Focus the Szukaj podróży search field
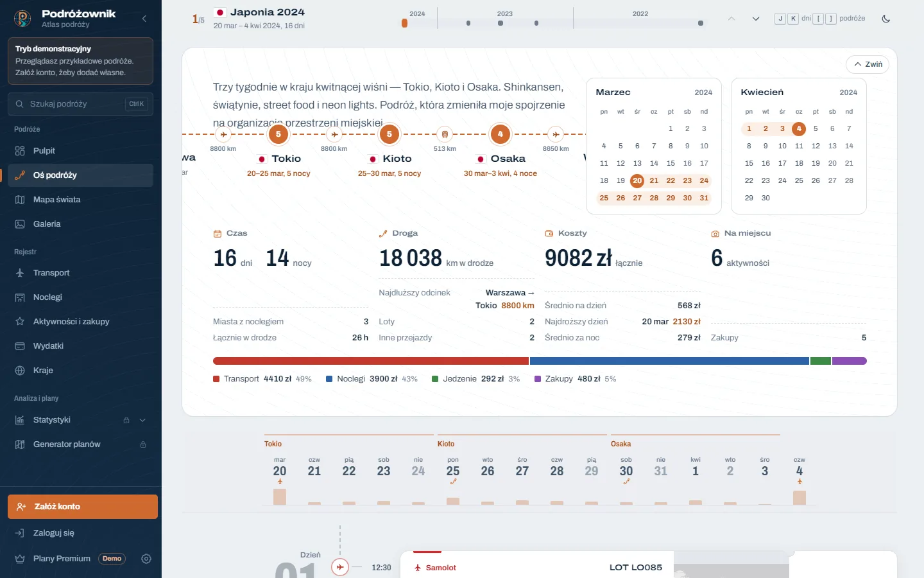924x578 pixels. tap(81, 104)
